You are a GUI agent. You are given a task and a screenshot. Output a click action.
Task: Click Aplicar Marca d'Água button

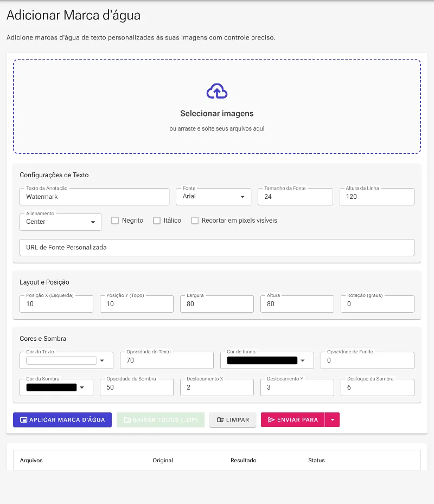(62, 420)
